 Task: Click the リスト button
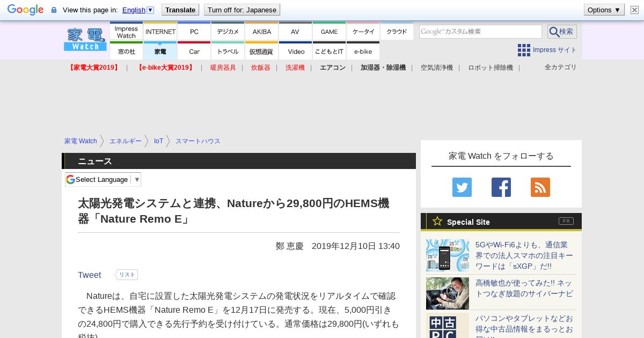127,275
